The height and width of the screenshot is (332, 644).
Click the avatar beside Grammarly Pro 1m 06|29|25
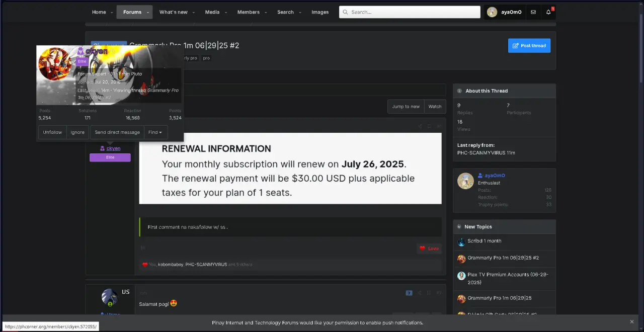[x=461, y=299]
